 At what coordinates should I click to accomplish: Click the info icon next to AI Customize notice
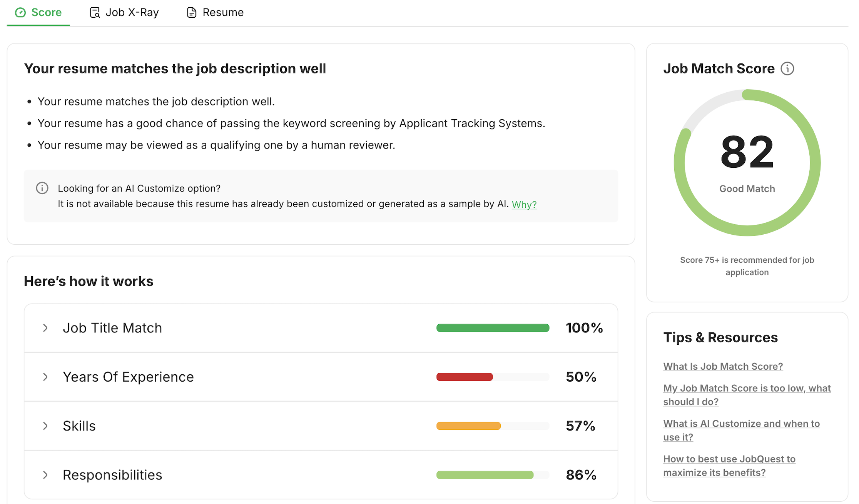point(42,188)
